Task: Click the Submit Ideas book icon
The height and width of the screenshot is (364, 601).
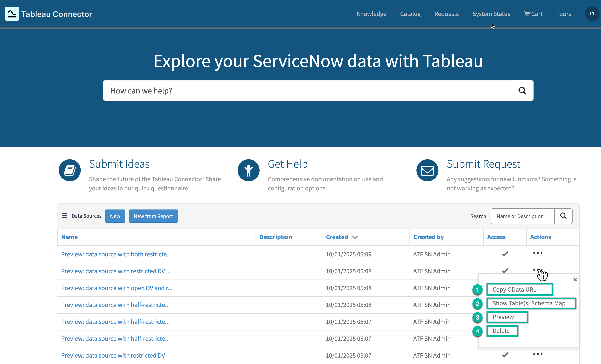Action: pos(70,170)
